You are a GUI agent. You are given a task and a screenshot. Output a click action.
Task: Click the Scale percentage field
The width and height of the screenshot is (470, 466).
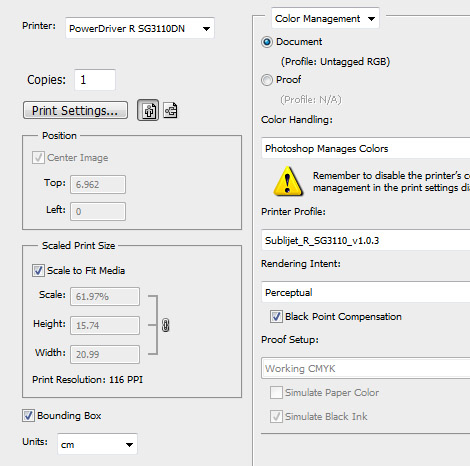(x=105, y=296)
